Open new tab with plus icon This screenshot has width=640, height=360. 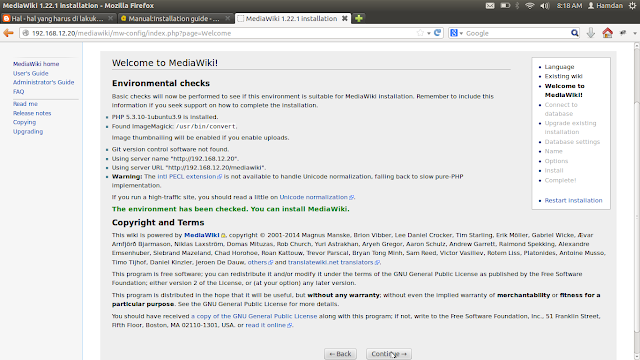click(x=359, y=18)
